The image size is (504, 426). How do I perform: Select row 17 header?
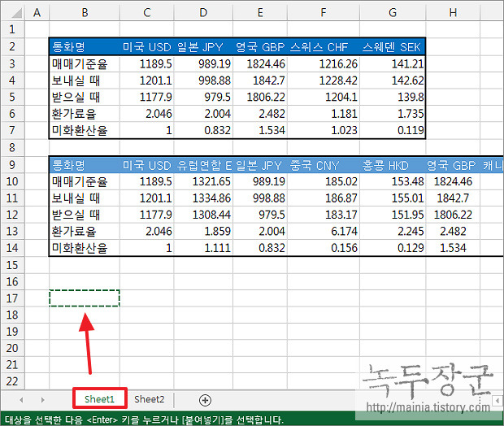point(12,298)
